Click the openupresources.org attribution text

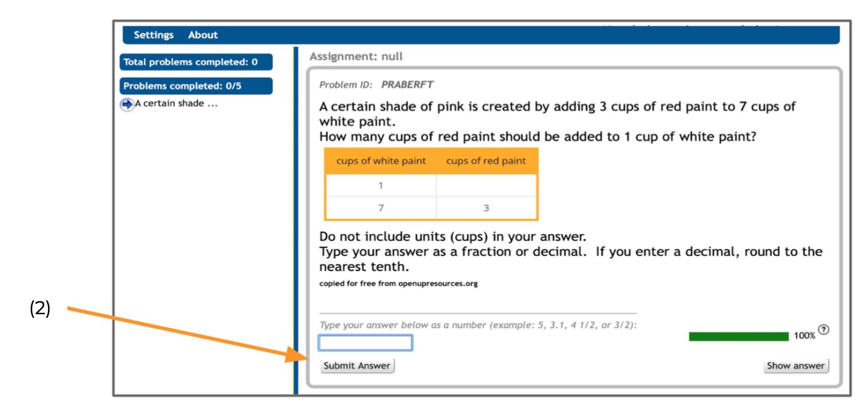[x=398, y=283]
